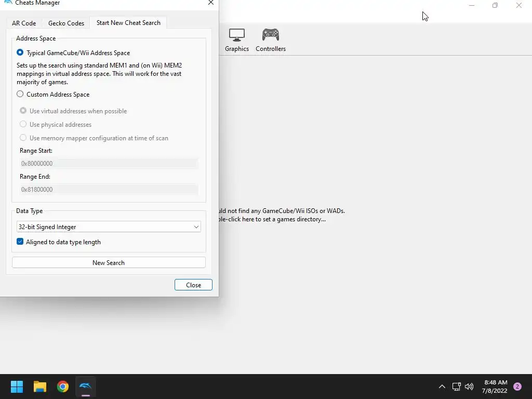This screenshot has width=532, height=399.
Task: Click the Windows Start button
Action: tap(17, 387)
